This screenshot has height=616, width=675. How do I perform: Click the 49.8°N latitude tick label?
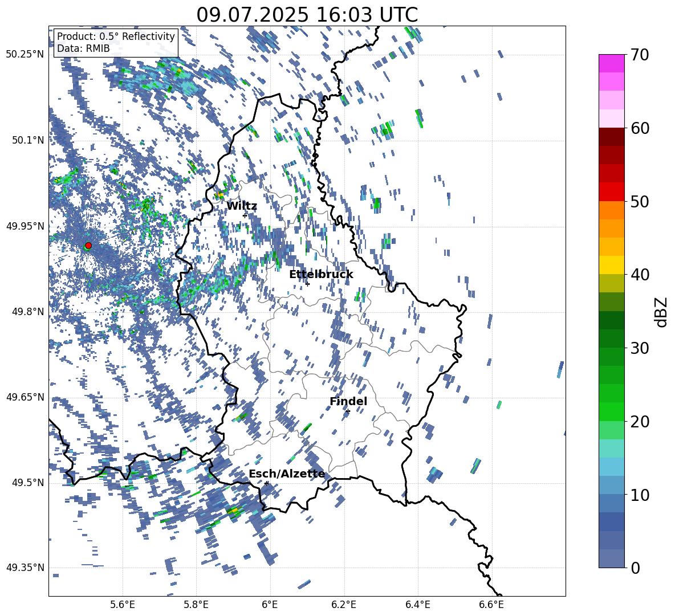(x=27, y=312)
